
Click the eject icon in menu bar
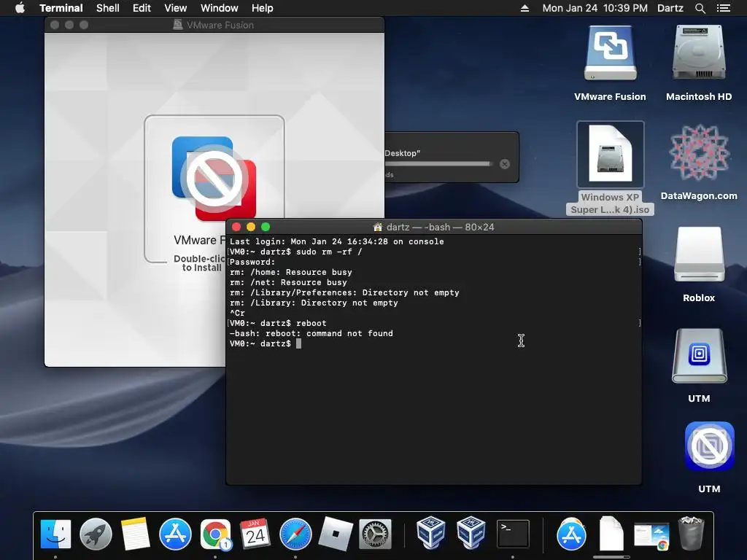pos(525,8)
